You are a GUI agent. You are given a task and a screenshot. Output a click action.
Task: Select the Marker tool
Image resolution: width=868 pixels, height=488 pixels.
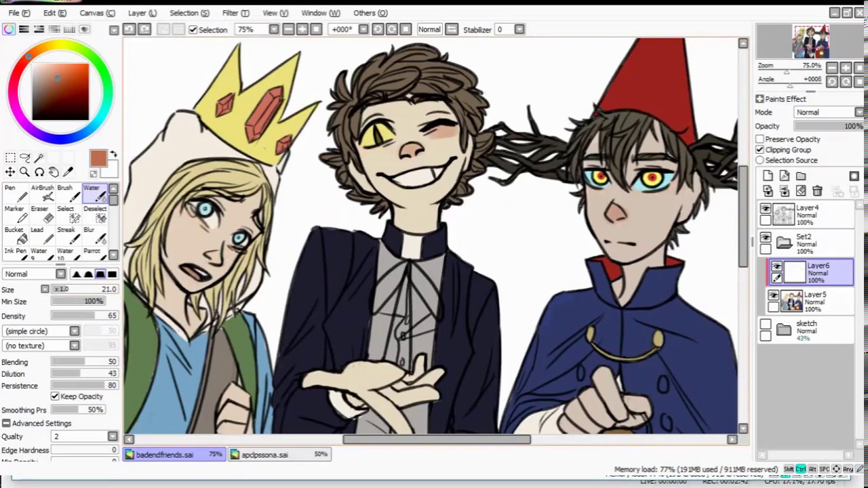tap(16, 214)
